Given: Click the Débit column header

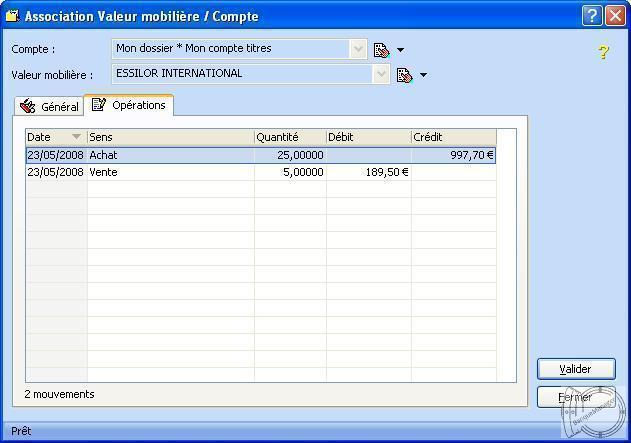Looking at the screenshot, I should pos(367,137).
